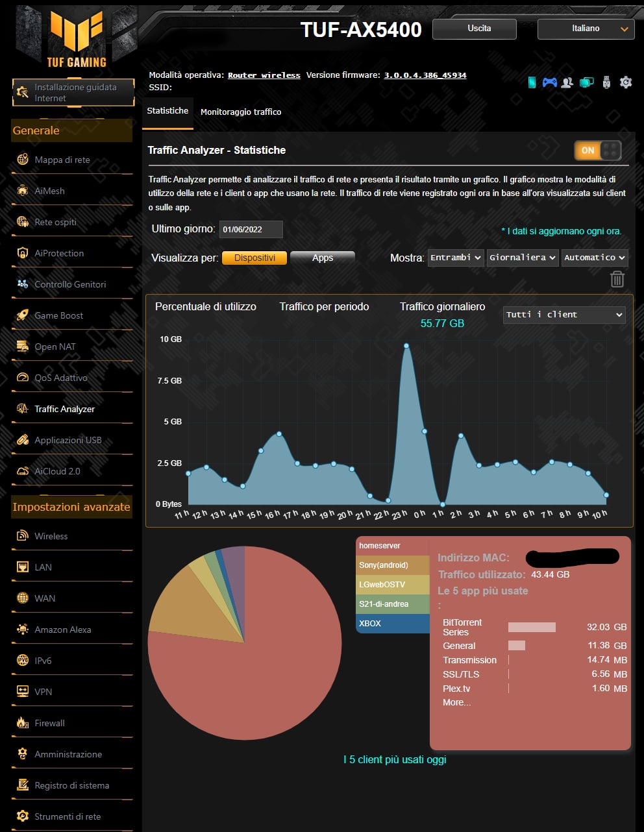644x832 pixels.
Task: Open Amazon Alexa settings icon
Action: [23, 629]
